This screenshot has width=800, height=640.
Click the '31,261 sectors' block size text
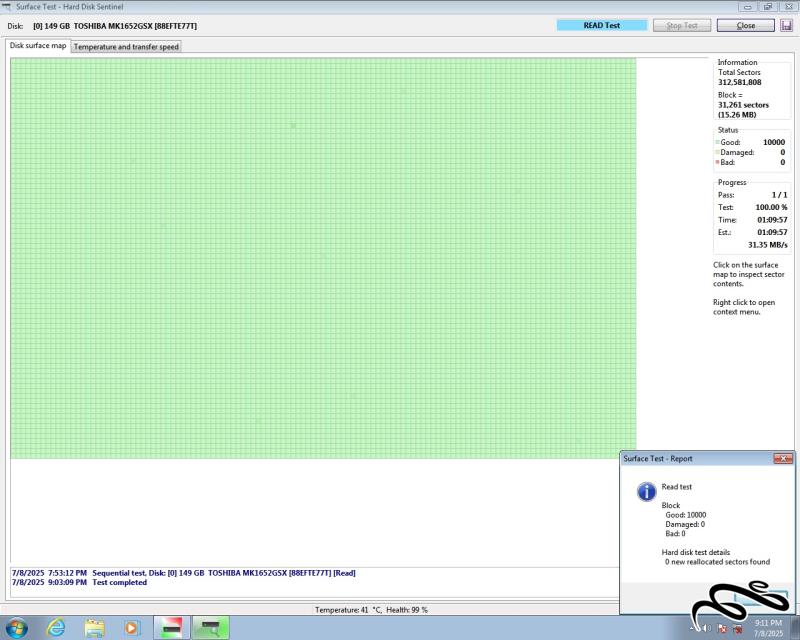click(743, 105)
